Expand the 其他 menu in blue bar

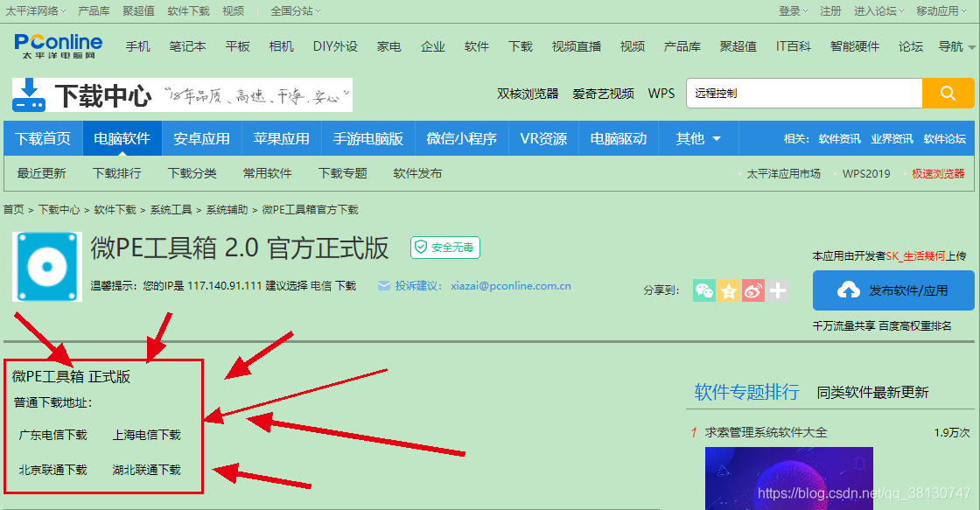698,139
